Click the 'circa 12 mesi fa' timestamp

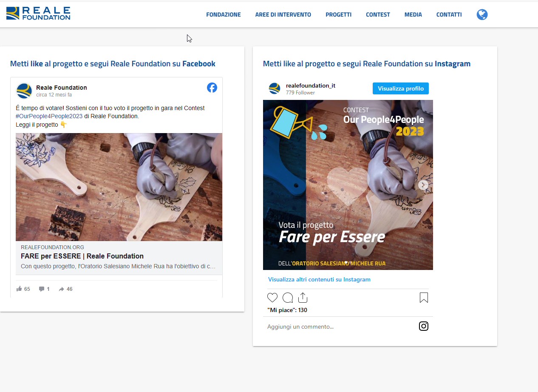54,95
